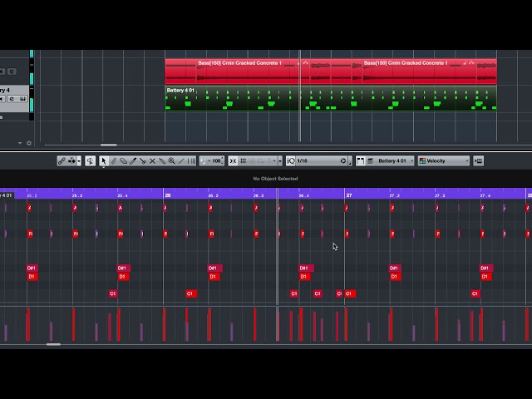This screenshot has height=399, width=532.
Task: Select the Mute X tool
Action: (x=152, y=160)
